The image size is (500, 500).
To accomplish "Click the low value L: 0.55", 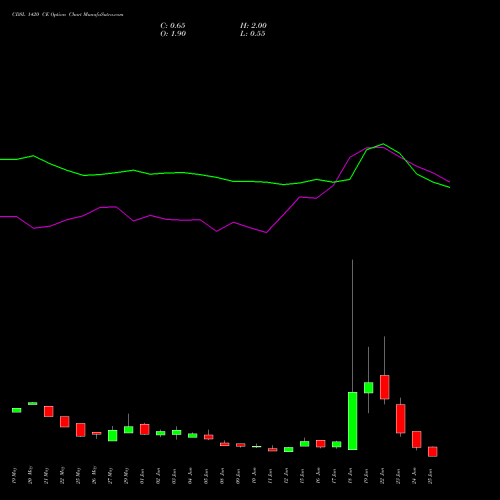I will 253,34.
